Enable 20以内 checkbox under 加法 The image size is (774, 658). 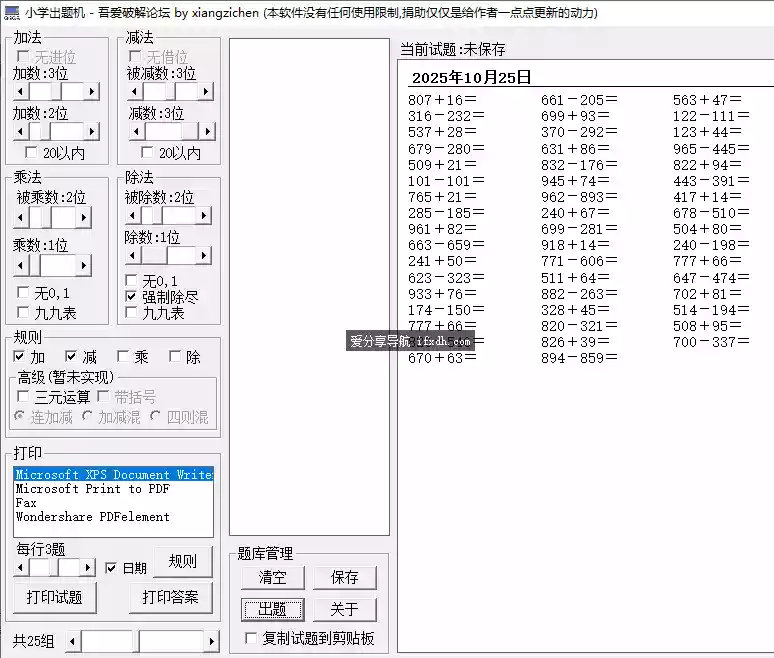pyautogui.click(x=31, y=153)
